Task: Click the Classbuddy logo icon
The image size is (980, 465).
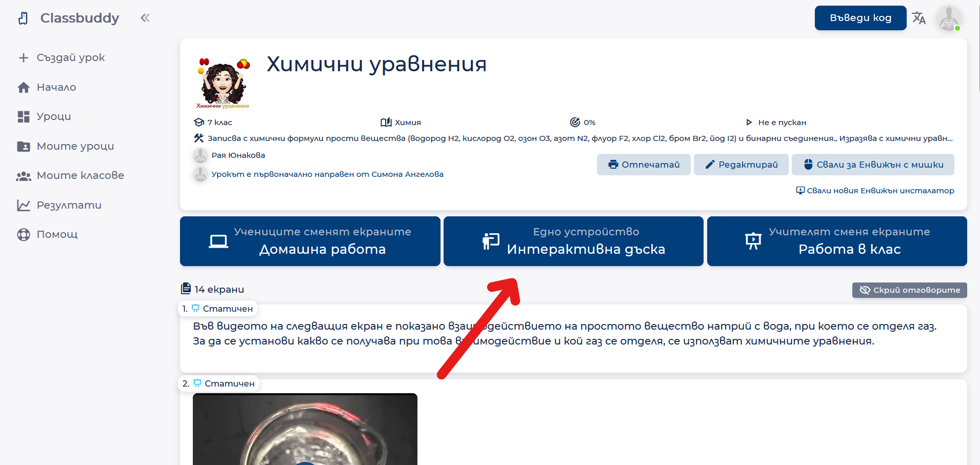Action: click(x=23, y=18)
